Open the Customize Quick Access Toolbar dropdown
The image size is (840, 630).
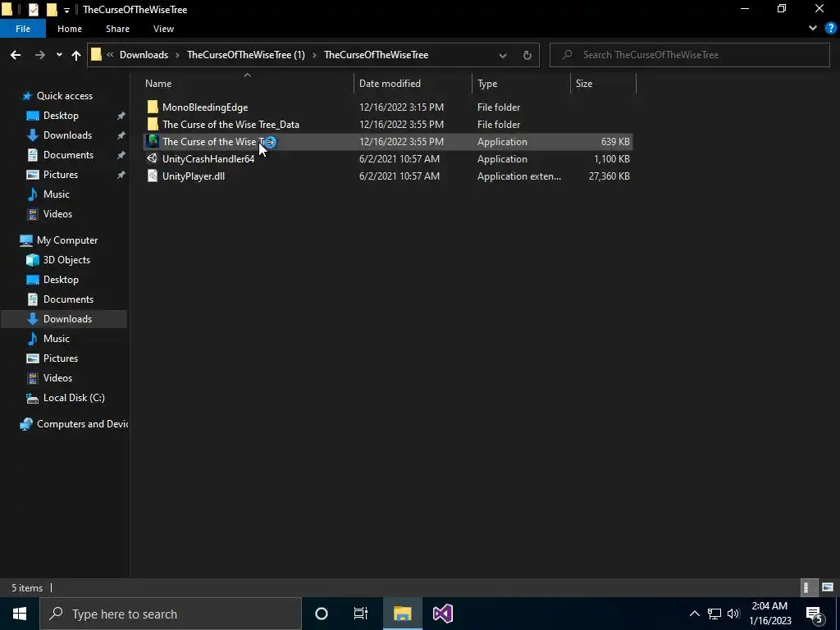click(66, 10)
